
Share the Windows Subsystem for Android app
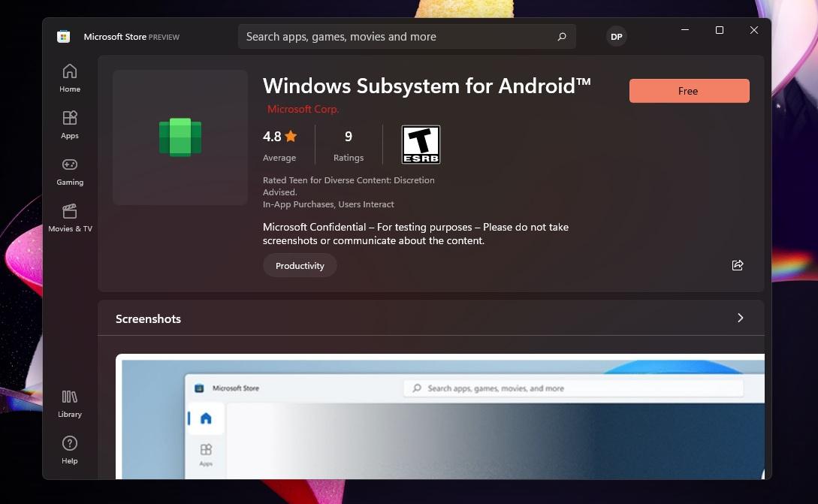pyautogui.click(x=737, y=264)
